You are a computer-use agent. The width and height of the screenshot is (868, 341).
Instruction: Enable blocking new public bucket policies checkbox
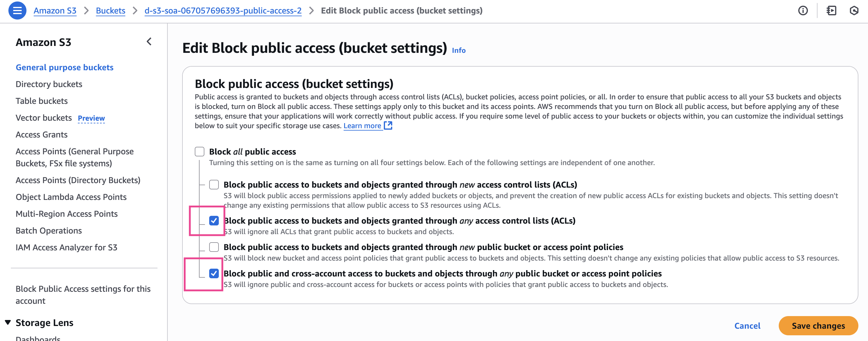pos(214,247)
